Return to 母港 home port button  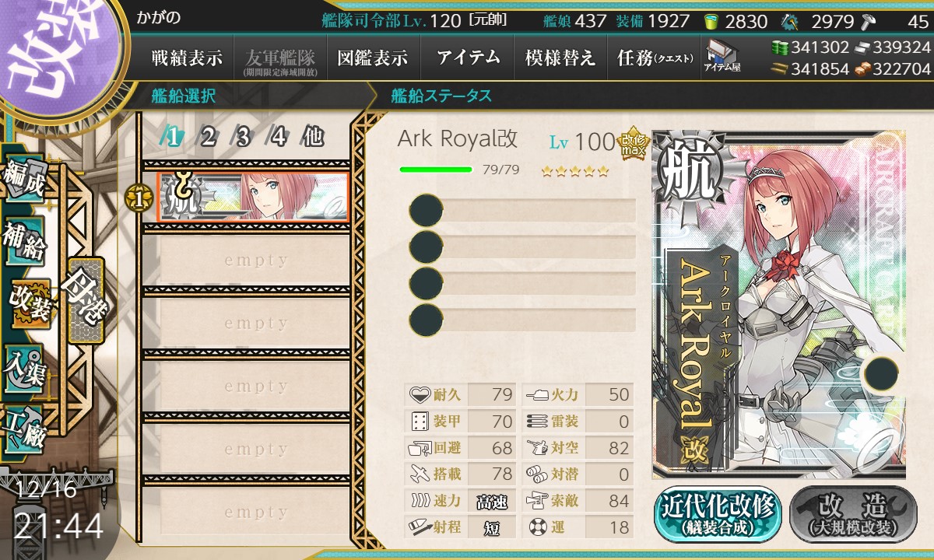click(85, 299)
